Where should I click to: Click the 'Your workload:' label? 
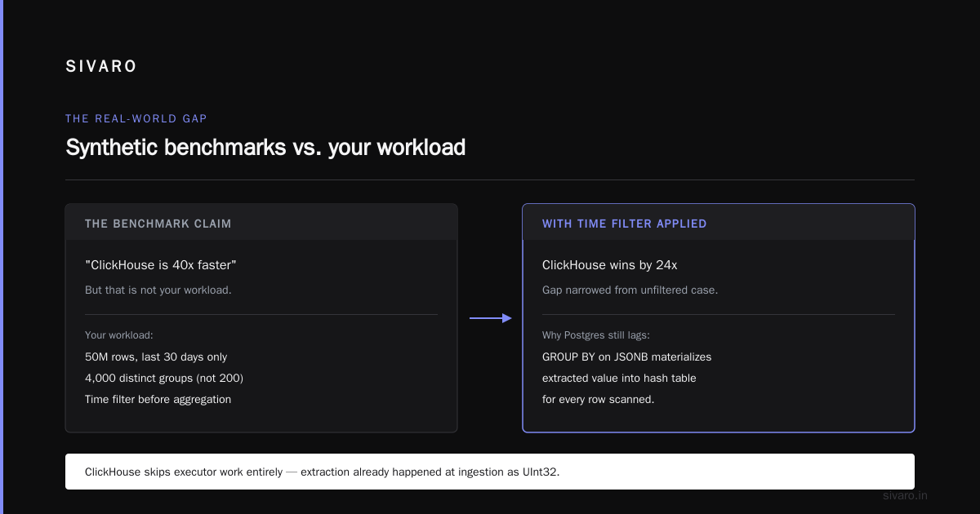(x=119, y=335)
